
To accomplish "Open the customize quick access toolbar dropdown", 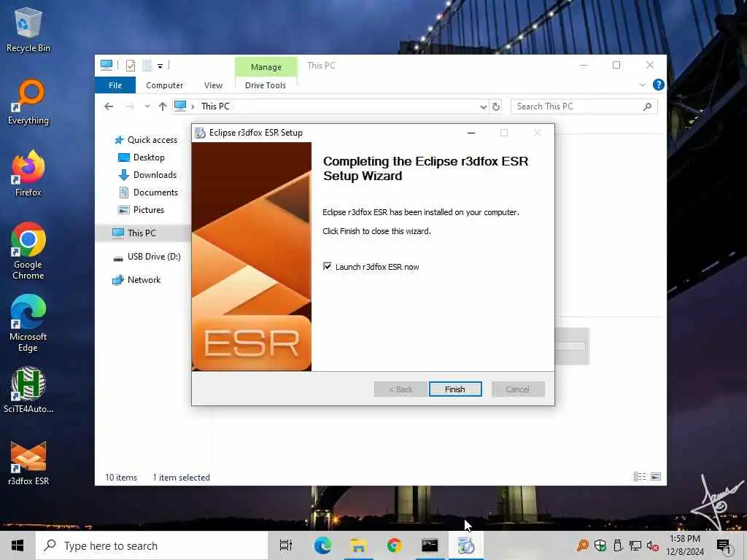I will pyautogui.click(x=160, y=66).
